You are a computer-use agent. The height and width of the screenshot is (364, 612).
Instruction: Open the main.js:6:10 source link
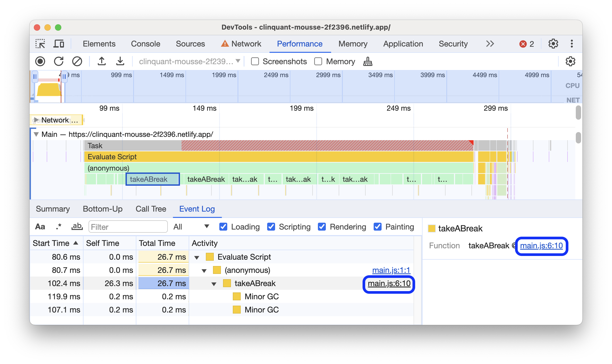(x=389, y=284)
